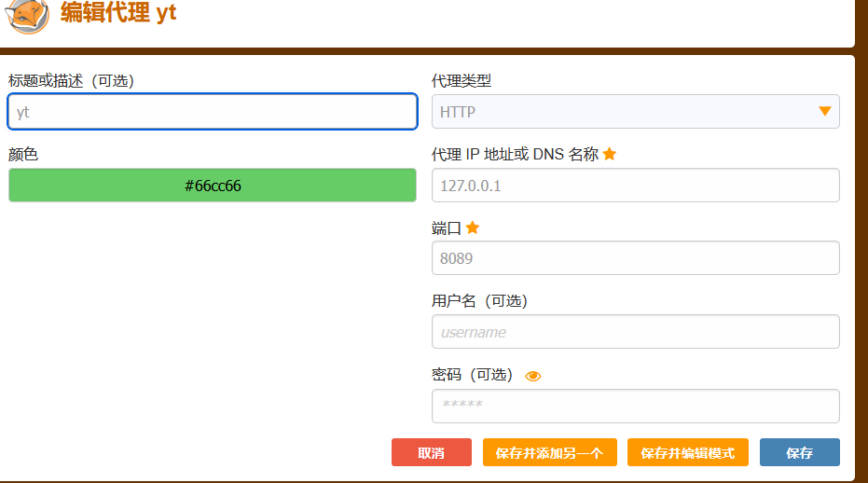Screen dimensions: 868x483
Task: Open the 代理类型 HTTP dropdown
Action: pyautogui.click(x=636, y=111)
